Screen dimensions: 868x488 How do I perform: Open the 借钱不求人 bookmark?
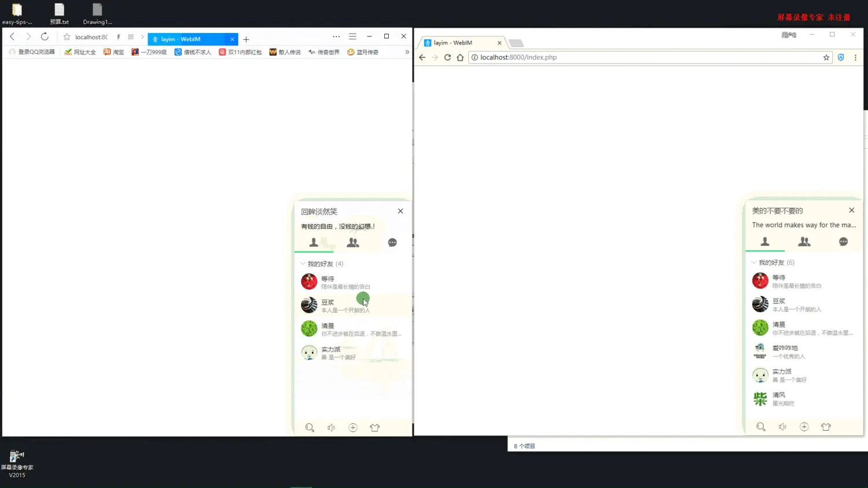(193, 52)
